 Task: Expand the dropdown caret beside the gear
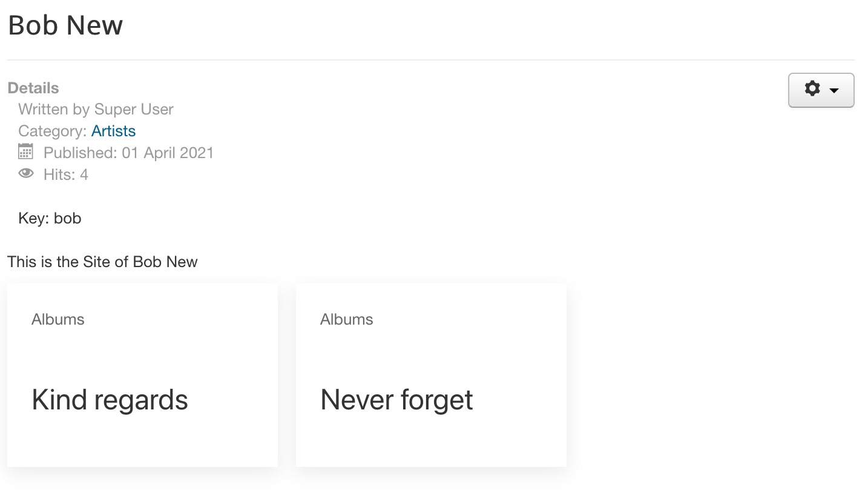tap(834, 91)
